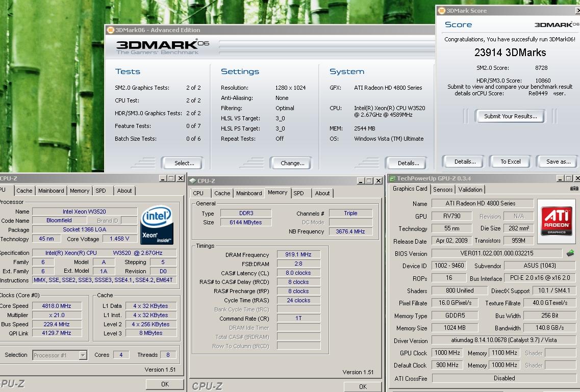
Task: Click the memory Size field 6144 MBytes
Action: [x=245, y=222]
